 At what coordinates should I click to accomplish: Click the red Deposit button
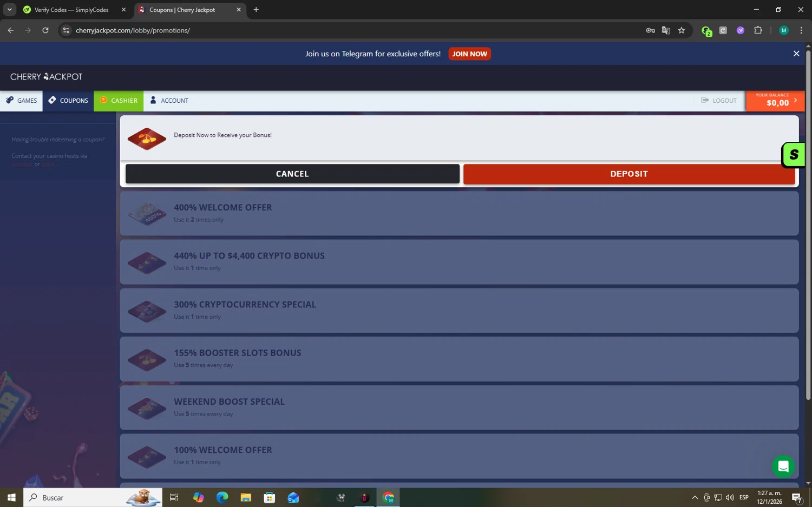click(629, 174)
